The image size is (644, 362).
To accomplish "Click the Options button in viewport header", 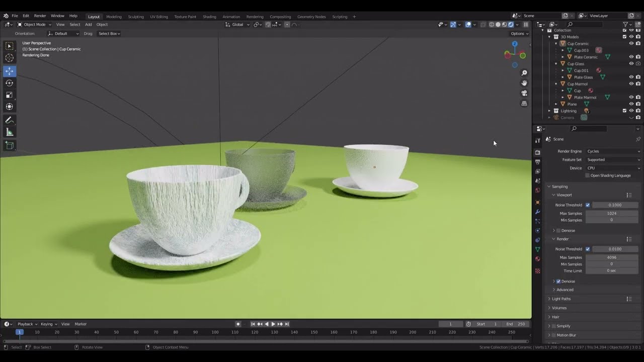I will pyautogui.click(x=519, y=34).
